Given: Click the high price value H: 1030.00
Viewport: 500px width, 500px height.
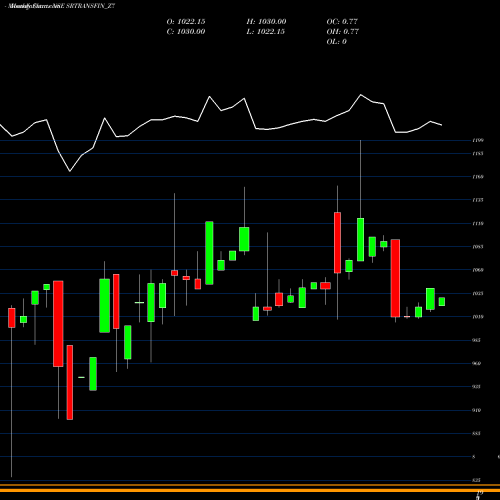Looking at the screenshot, I should 266,22.
